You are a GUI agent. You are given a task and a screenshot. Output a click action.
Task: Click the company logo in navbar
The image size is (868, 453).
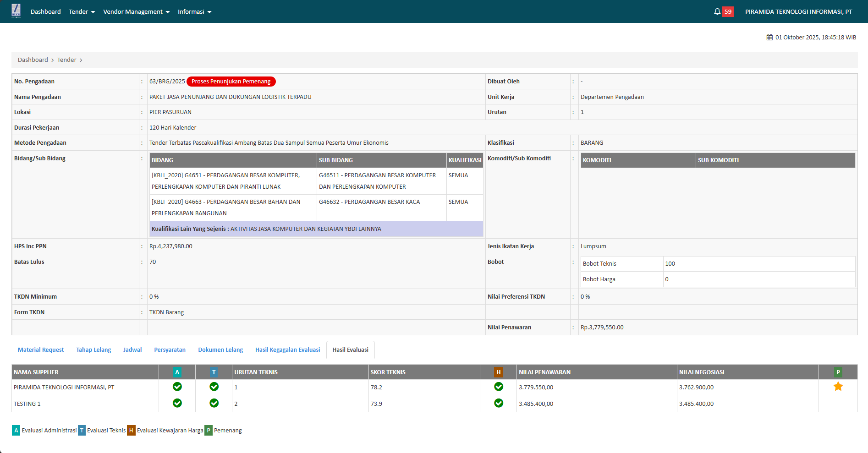(16, 11)
